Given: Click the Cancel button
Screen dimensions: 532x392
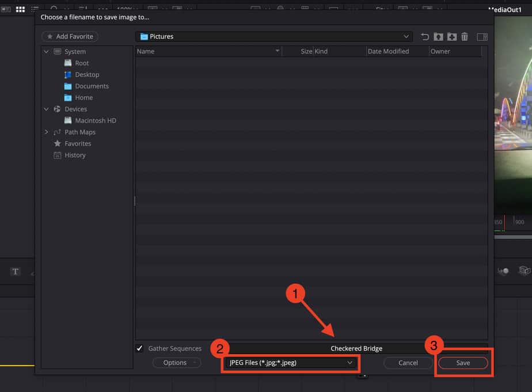Looking at the screenshot, I should [x=408, y=363].
